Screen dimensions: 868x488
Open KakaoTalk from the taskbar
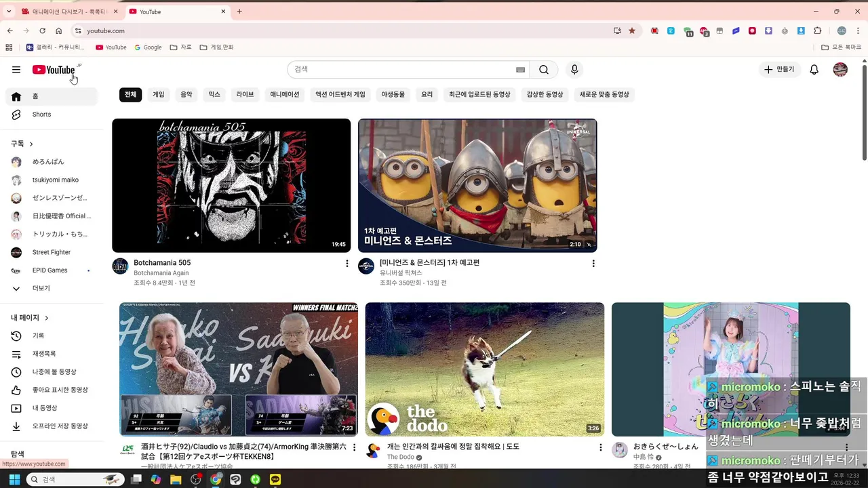275,479
